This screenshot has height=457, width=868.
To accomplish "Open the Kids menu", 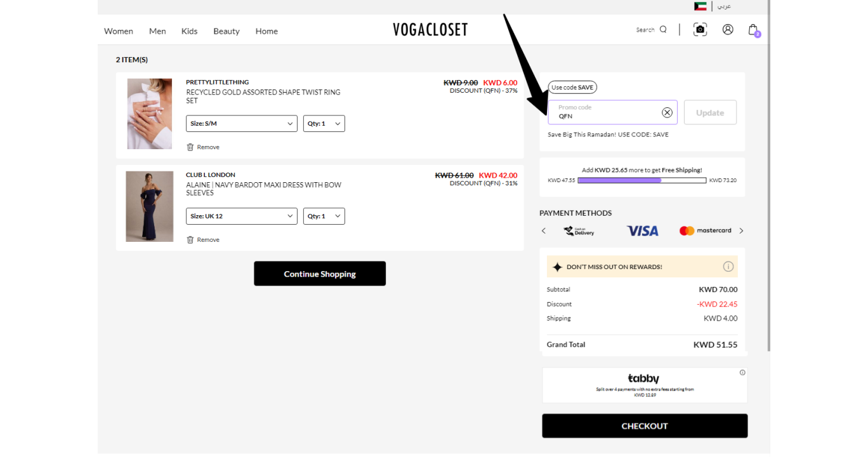I will click(189, 31).
